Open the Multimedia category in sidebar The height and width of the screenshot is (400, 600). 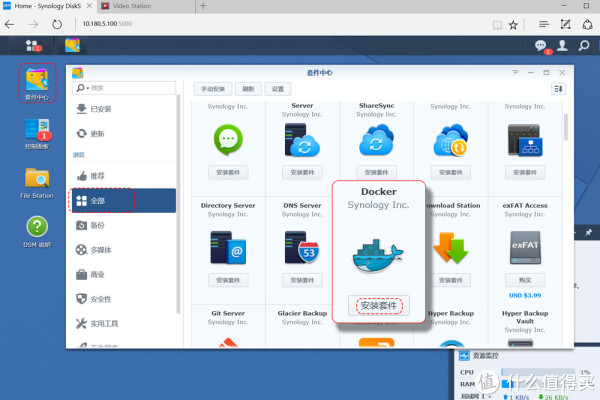[x=123, y=250]
